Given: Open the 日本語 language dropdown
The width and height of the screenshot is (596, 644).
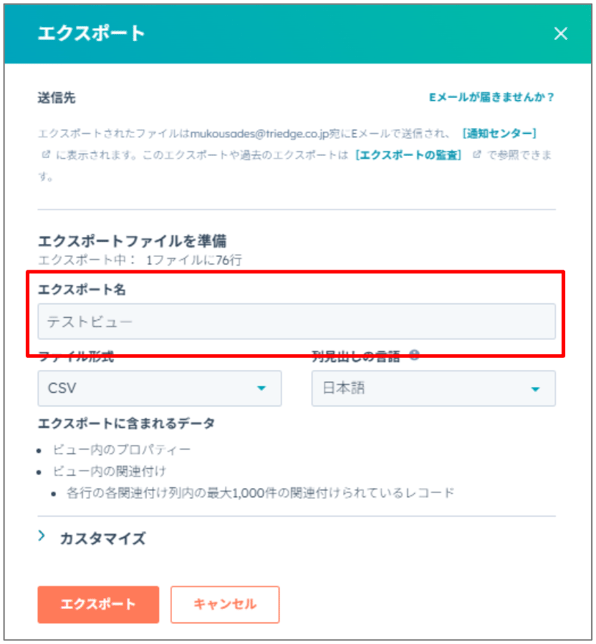Looking at the screenshot, I should pos(433,388).
